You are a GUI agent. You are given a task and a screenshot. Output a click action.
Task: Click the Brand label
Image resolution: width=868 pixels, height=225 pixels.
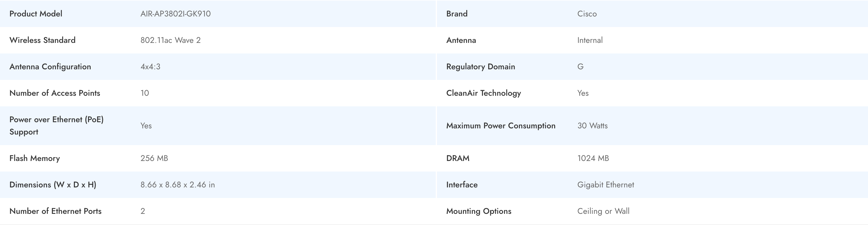(x=457, y=14)
